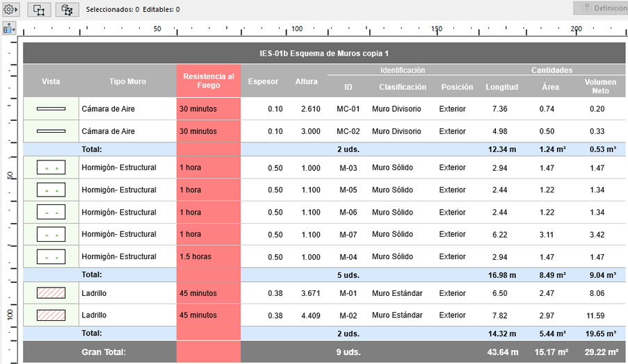Click the grand total 43.64 m
The width and height of the screenshot is (628, 364).
pyautogui.click(x=503, y=352)
